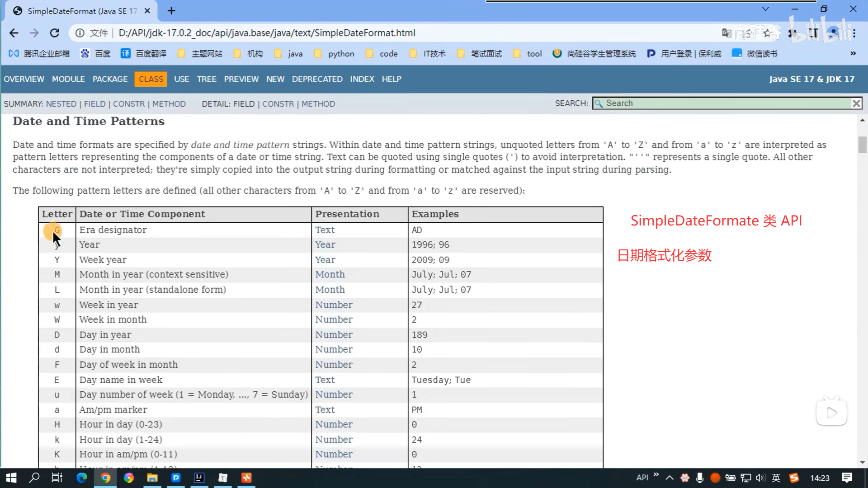Toggle the microphone icon in system tray
This screenshot has height=488, width=868.
(700, 478)
